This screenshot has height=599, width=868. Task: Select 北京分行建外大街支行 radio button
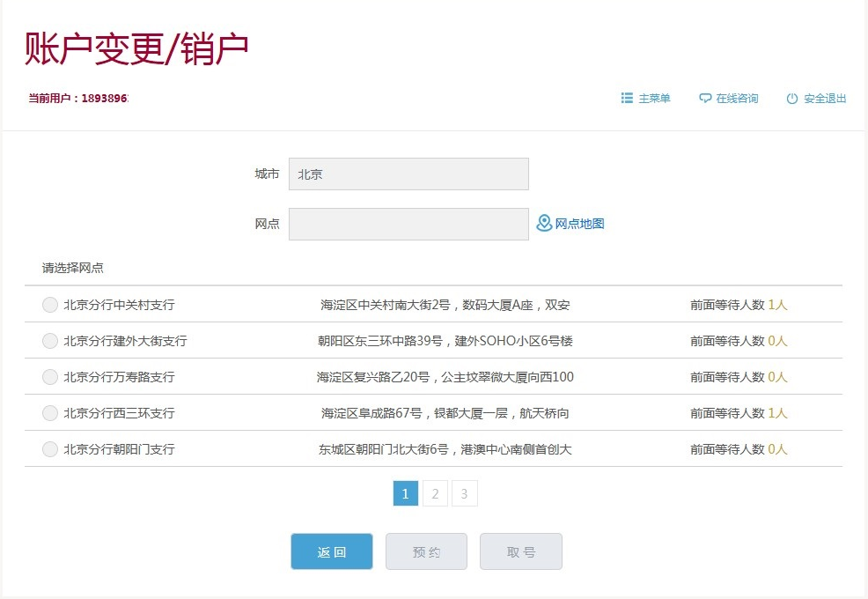tap(50, 341)
